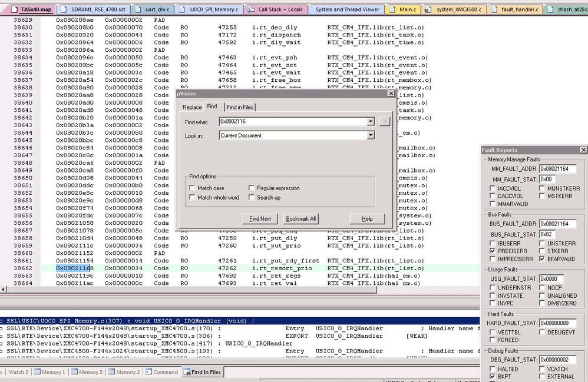Toggle the MSTKERR checkbox
Image resolution: width=588 pixels, height=382 pixels.
click(542, 196)
